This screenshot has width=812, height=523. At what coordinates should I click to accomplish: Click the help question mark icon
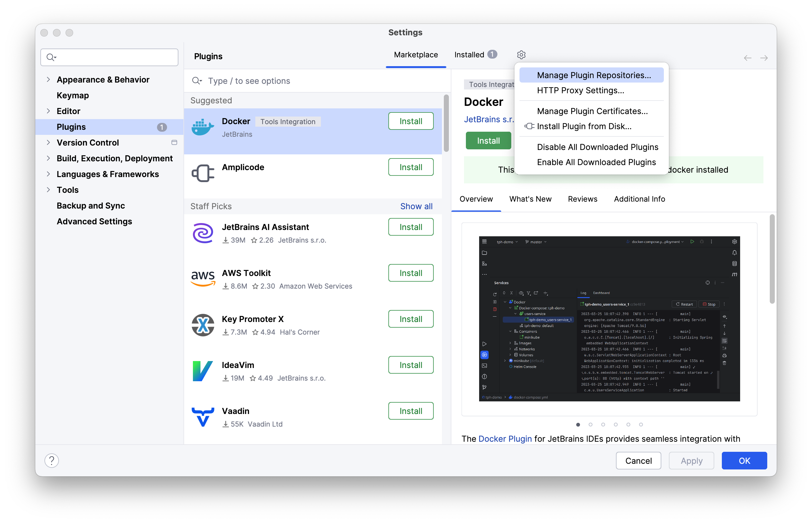(x=52, y=461)
